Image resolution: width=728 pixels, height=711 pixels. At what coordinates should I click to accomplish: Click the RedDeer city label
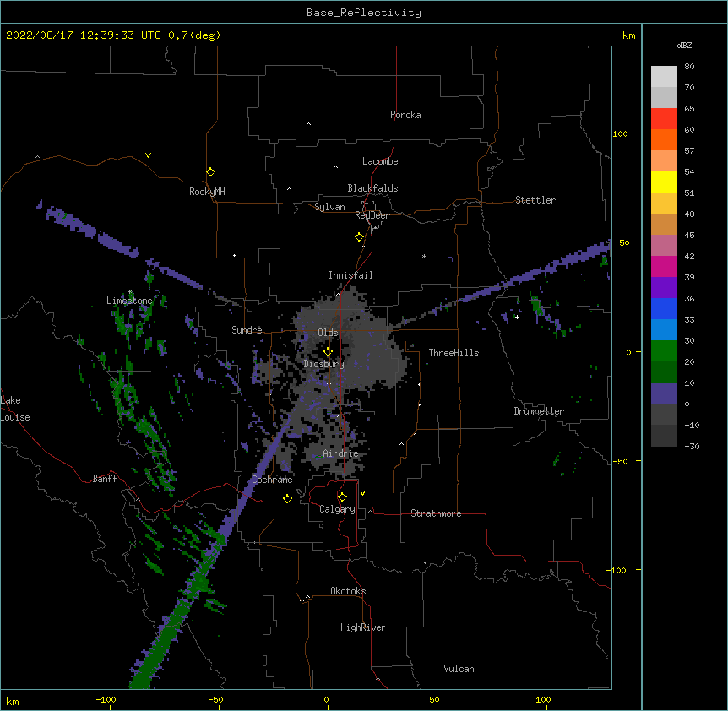pos(372,215)
